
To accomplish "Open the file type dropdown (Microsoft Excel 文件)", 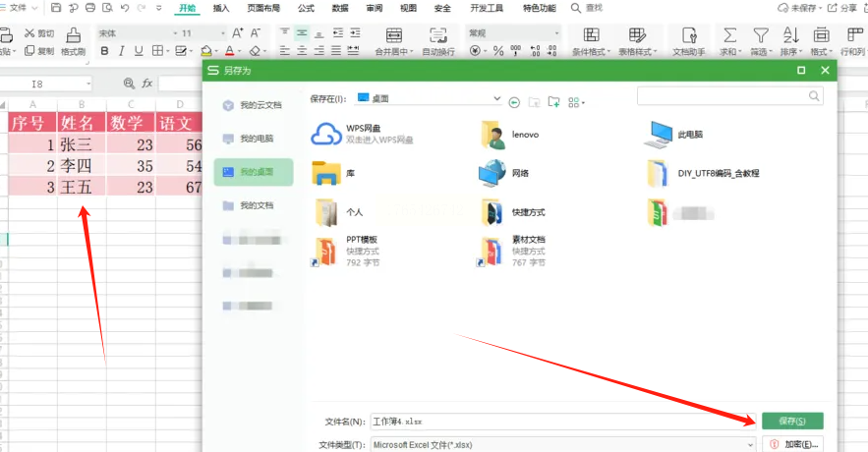I will [750, 445].
